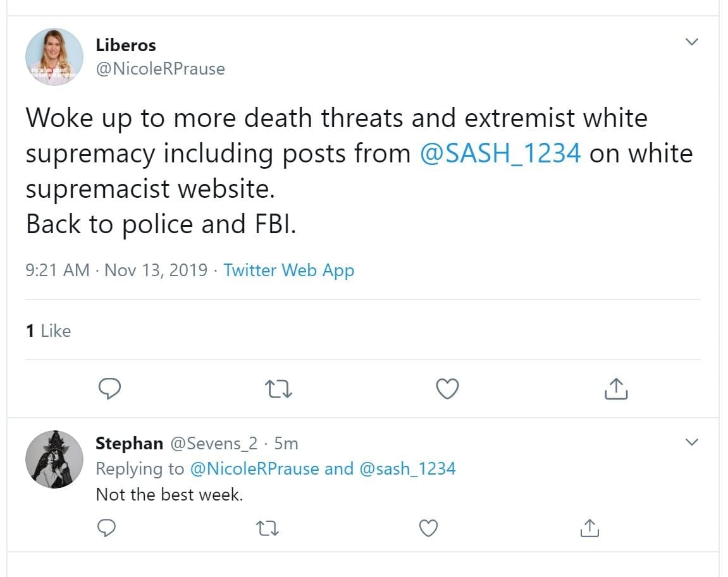728x577 pixels.
Task: Open @sash_1234 in the replying-to line
Action: click(407, 468)
